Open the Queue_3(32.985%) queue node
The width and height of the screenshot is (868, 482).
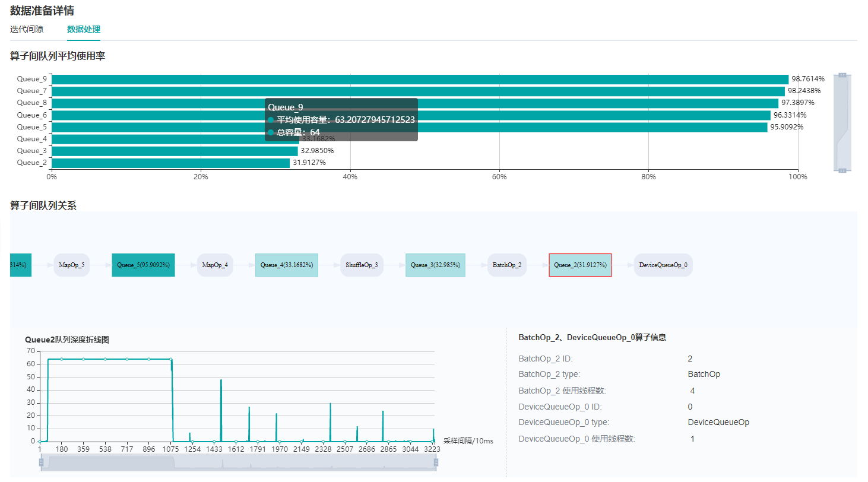[x=435, y=265]
